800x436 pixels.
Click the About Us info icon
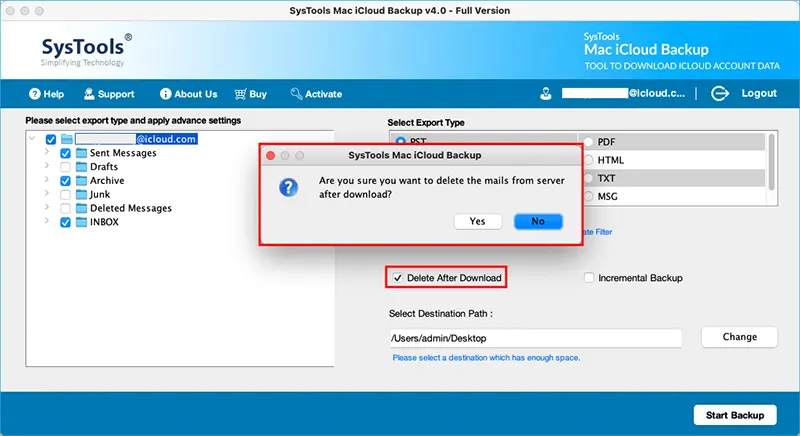pos(165,94)
